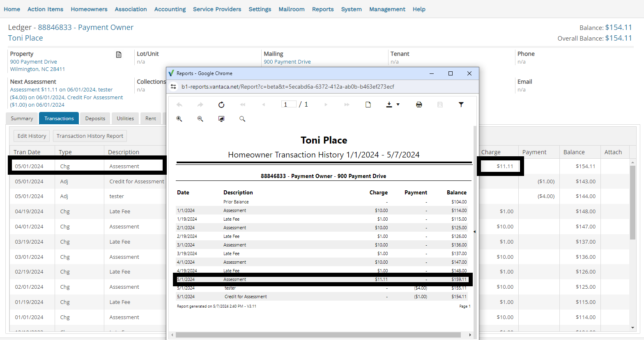Screen dimensions: 644x340
Task: Print the transaction history report
Action: coord(419,105)
